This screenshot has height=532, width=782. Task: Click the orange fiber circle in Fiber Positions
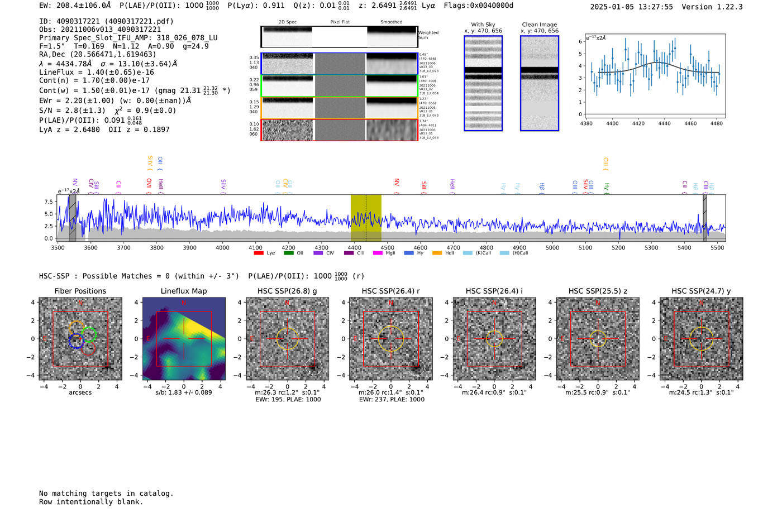(77, 329)
